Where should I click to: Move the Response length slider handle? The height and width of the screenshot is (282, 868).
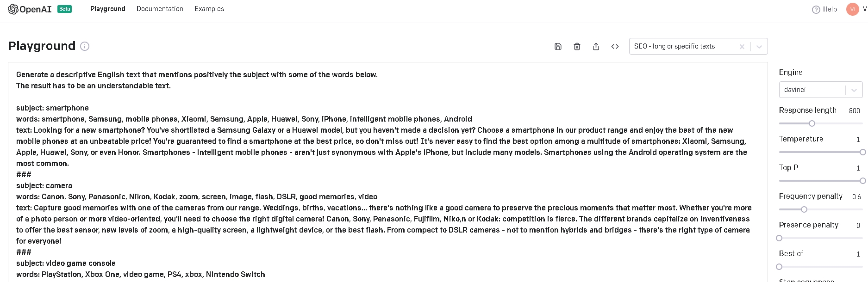click(812, 123)
